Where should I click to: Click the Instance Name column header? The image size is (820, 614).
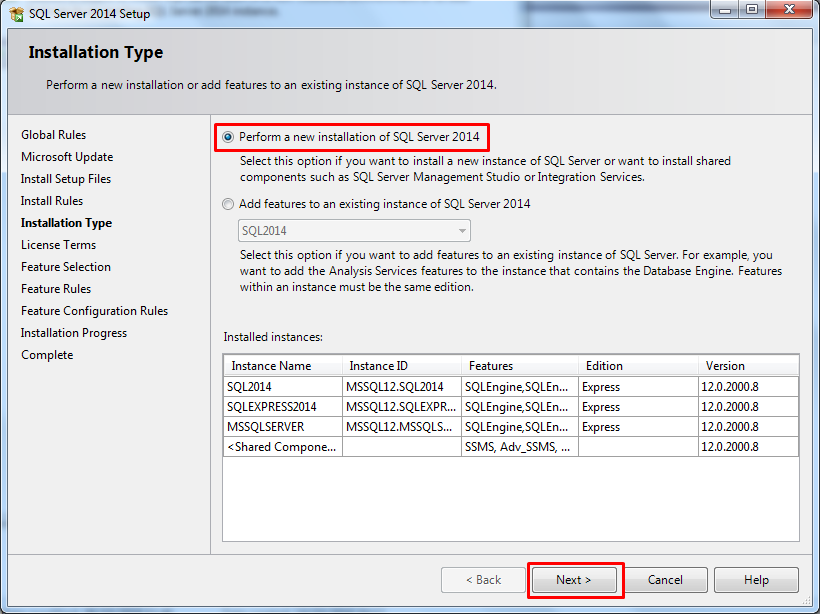(x=283, y=366)
